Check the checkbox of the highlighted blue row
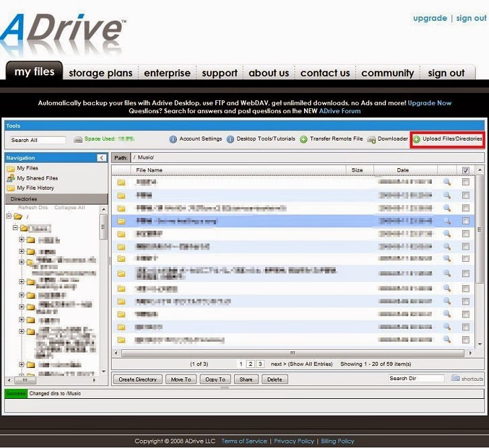489x448 pixels. pyautogui.click(x=465, y=221)
